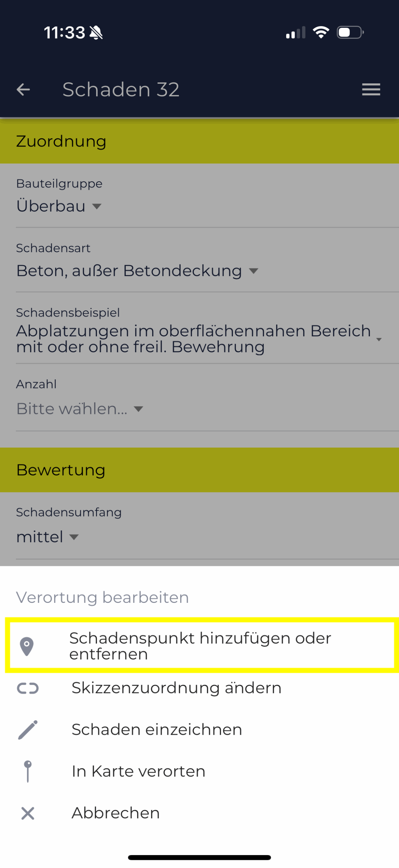Open the Bauteilgruppe dropdown showing Überbau

coord(59,206)
